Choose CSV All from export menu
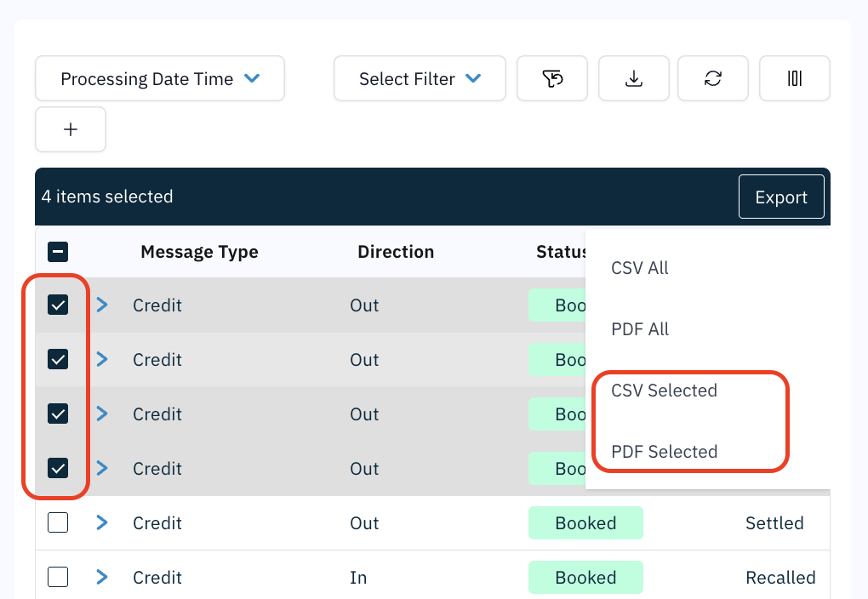Screen dimensions: 868x599 pyautogui.click(x=640, y=268)
